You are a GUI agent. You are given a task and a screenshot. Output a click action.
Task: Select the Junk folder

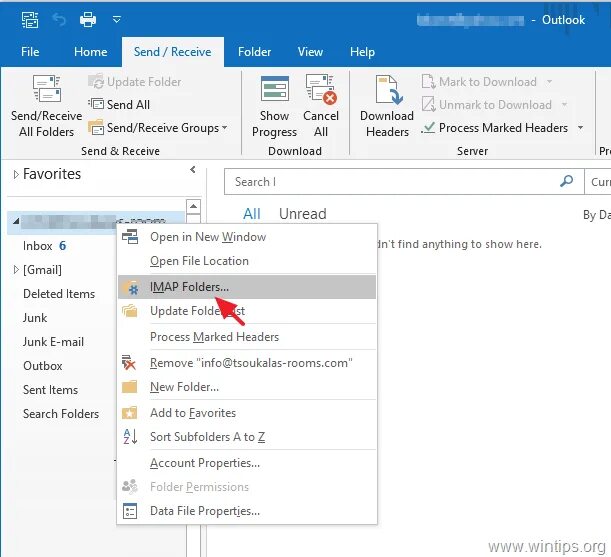pyautogui.click(x=35, y=318)
